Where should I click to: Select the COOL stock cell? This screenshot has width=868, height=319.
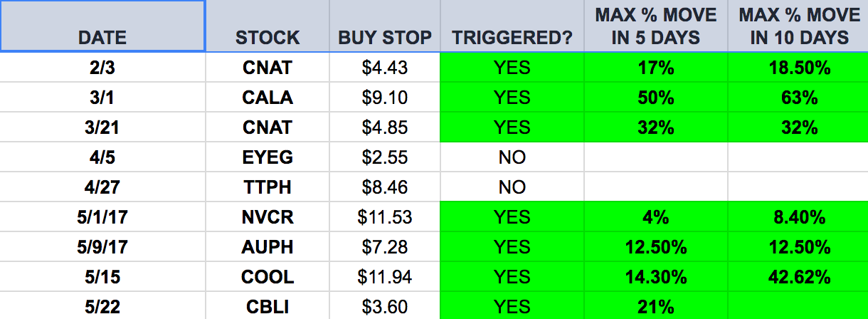coord(268,276)
